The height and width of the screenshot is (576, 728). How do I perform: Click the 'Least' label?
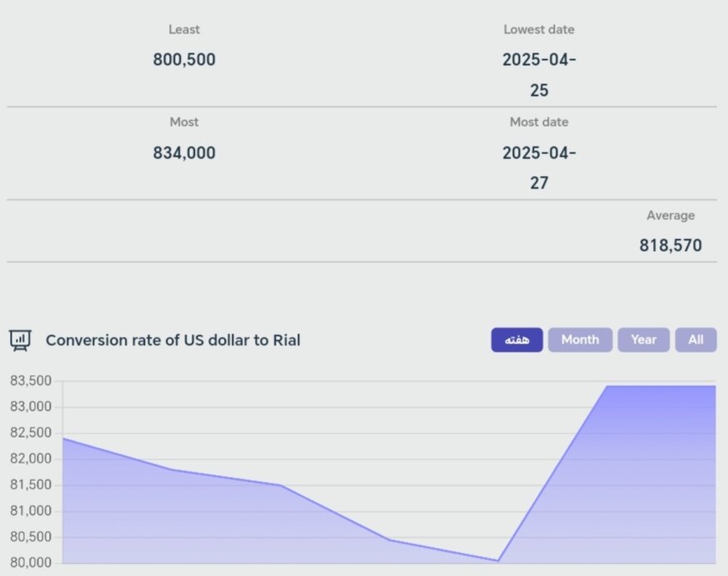coord(184,30)
